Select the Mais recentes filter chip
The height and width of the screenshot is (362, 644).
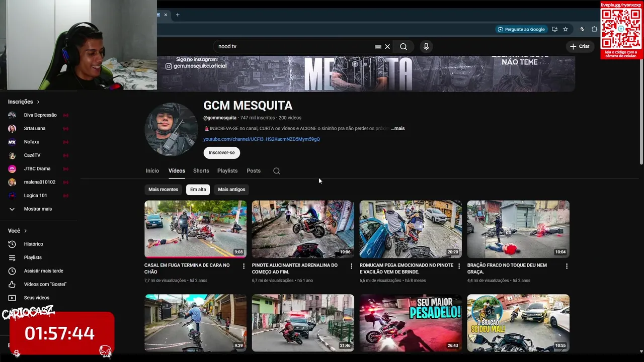click(x=163, y=190)
